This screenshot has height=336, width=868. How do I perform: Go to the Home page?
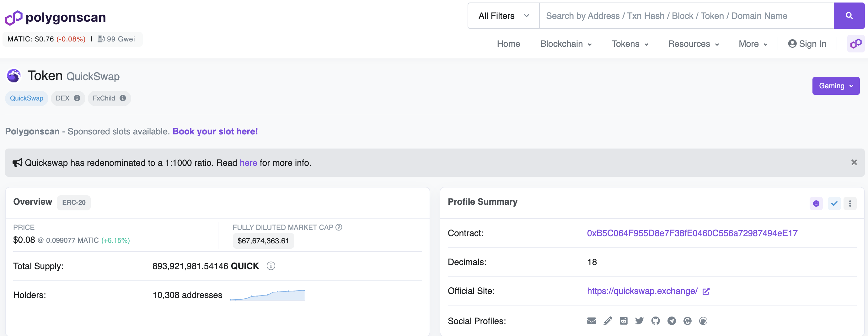click(x=508, y=44)
